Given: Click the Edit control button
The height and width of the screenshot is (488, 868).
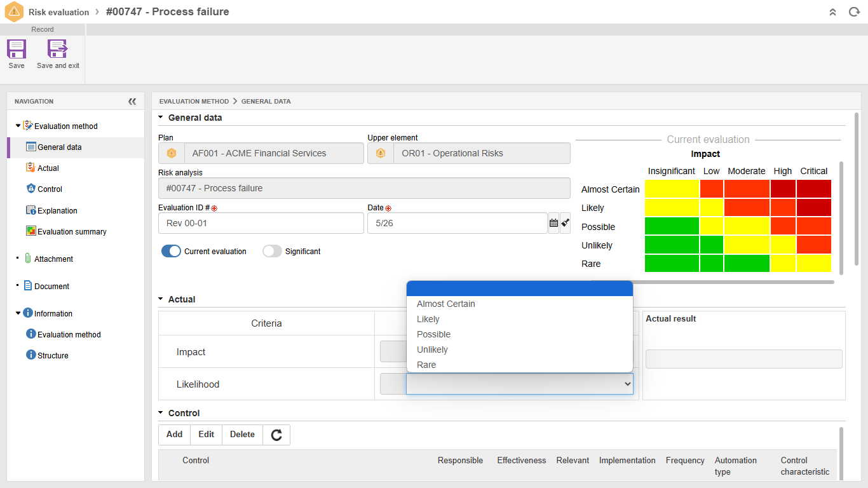Looking at the screenshot, I should pos(206,435).
